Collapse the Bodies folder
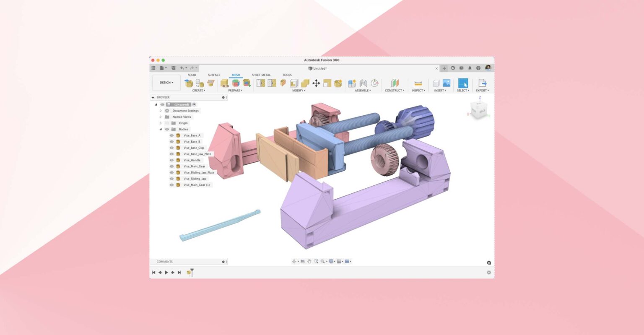The image size is (644, 335). 161,129
